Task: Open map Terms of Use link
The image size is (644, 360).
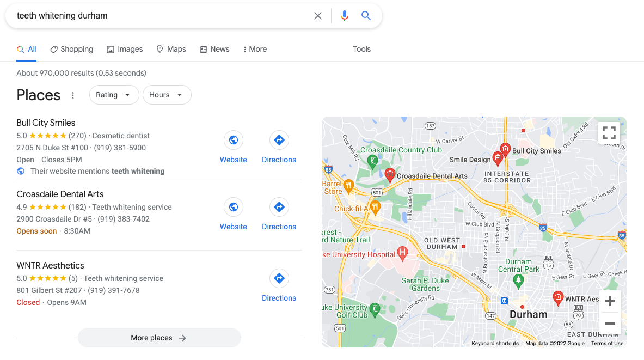Action: 607,344
